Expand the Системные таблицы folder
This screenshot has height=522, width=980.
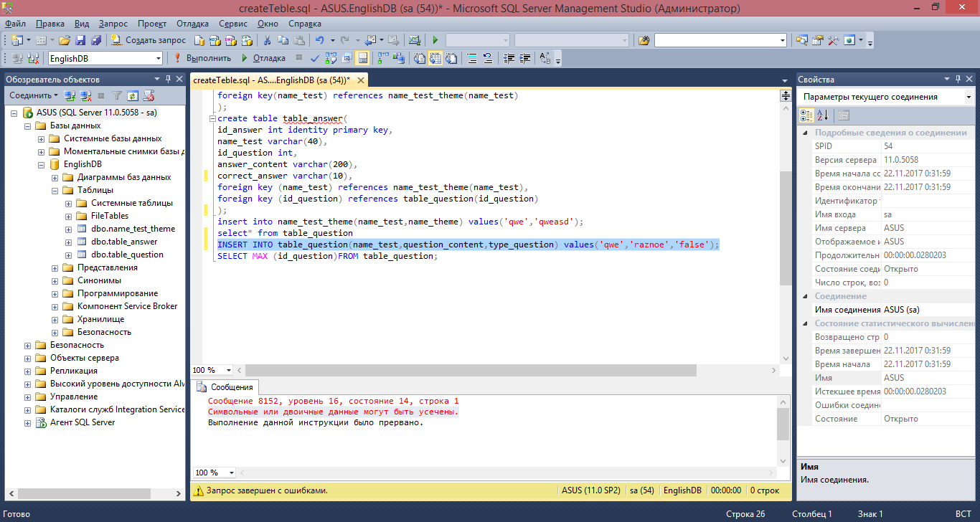[69, 203]
